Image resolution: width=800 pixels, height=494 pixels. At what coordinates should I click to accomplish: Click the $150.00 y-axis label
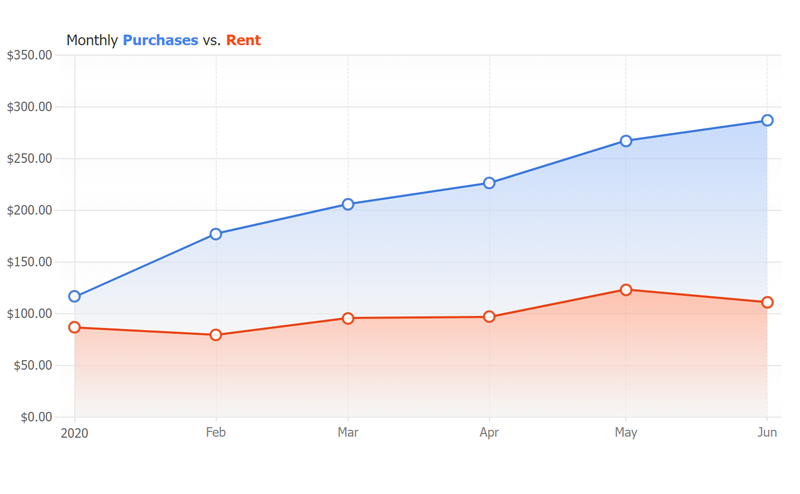coord(29,262)
